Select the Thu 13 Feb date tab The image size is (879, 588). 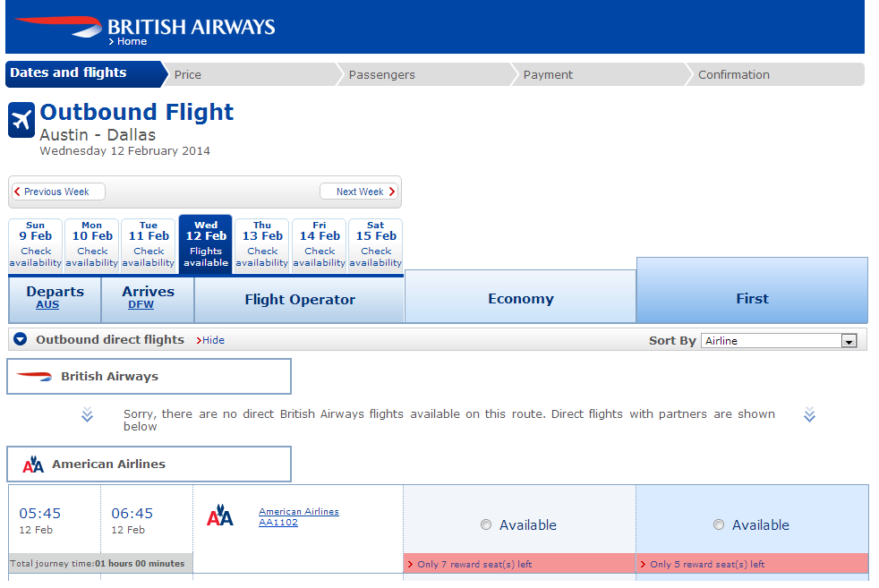coord(261,245)
